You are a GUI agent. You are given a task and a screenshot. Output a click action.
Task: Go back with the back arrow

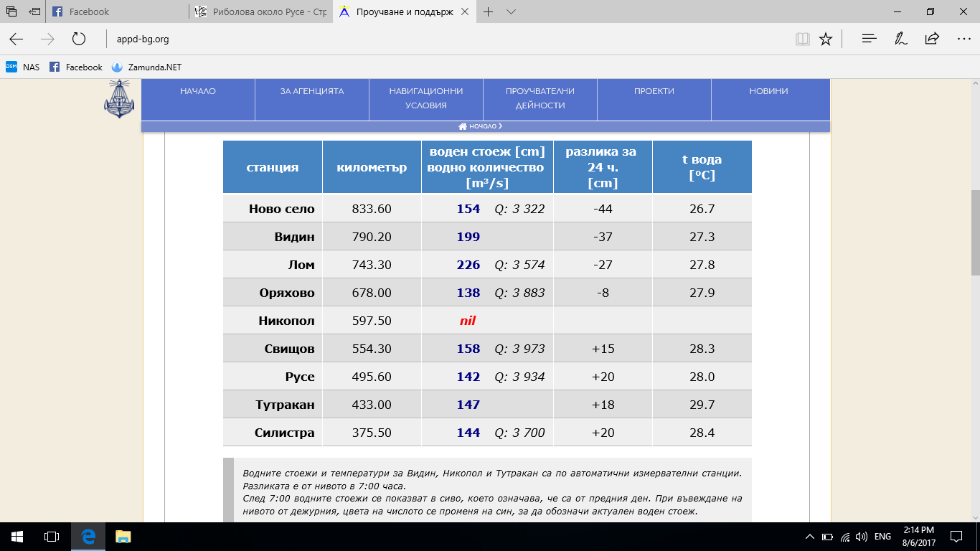click(16, 39)
